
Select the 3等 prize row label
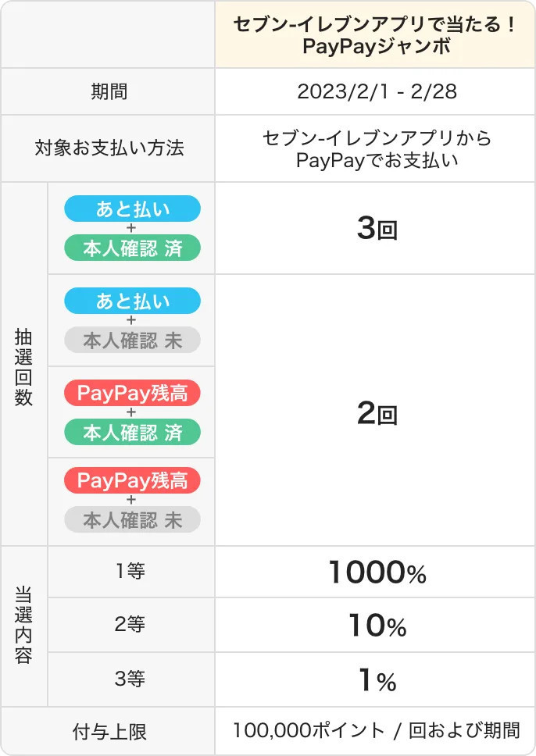[x=130, y=679]
